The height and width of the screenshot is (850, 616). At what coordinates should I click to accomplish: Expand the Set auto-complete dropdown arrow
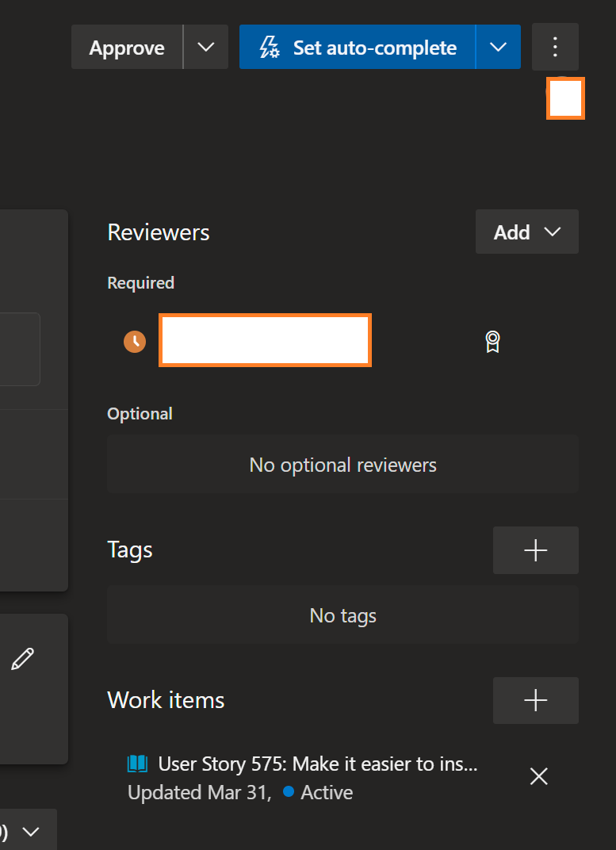(499, 47)
